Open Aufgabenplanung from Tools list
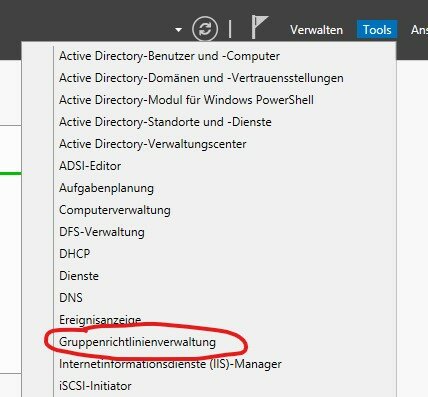This screenshot has width=428, height=397. pos(106,188)
